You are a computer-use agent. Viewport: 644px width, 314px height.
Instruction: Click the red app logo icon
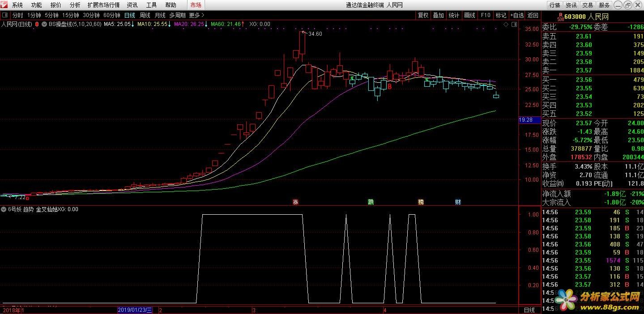4,5
